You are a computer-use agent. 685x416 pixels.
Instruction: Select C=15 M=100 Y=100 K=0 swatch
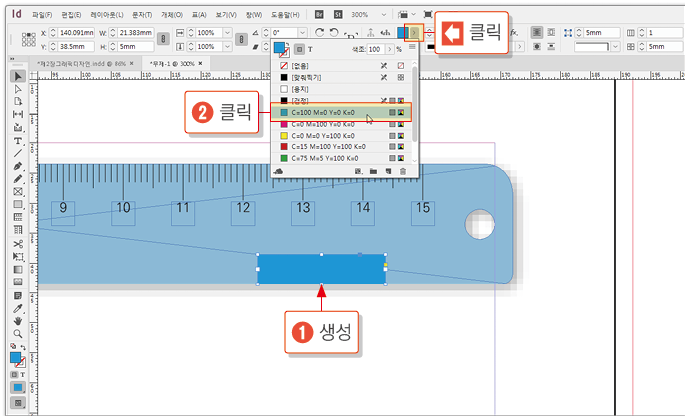click(x=341, y=146)
